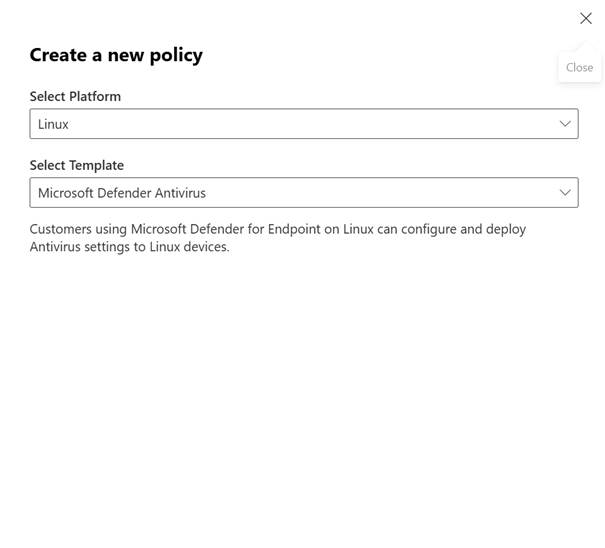Click the Select Template label

77,165
